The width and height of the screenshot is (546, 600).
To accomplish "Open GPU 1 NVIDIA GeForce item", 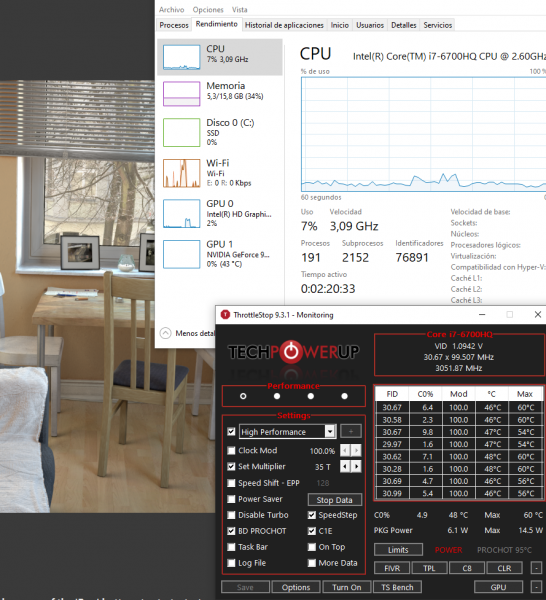I will tap(220, 254).
